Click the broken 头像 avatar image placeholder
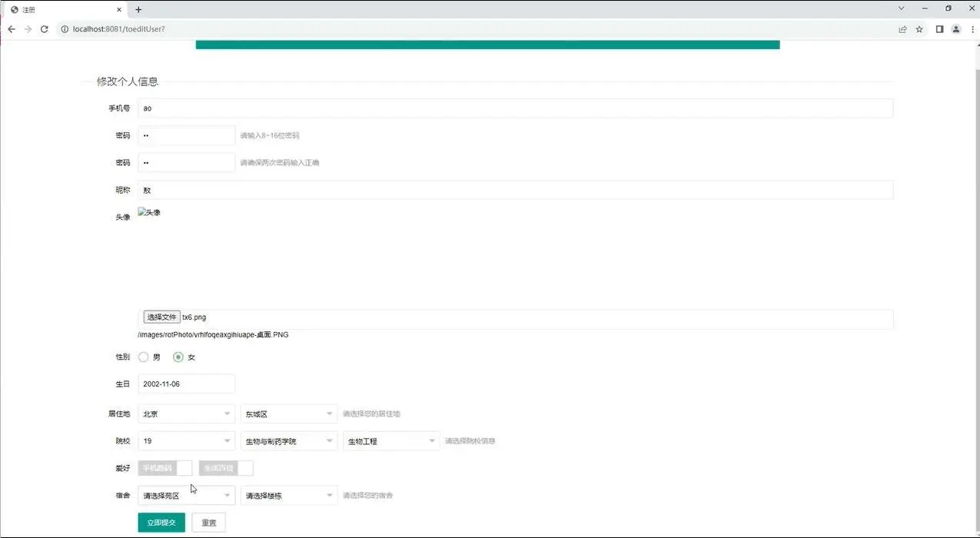 (148, 212)
